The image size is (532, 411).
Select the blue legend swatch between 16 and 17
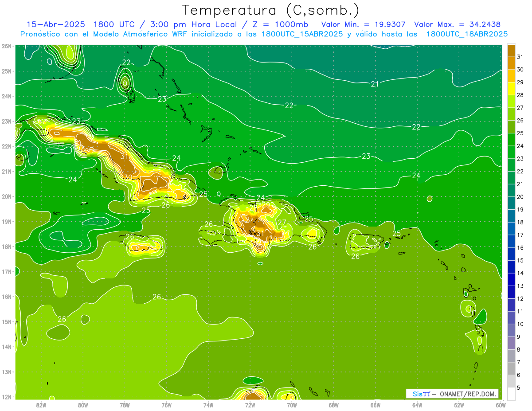pos(511,241)
